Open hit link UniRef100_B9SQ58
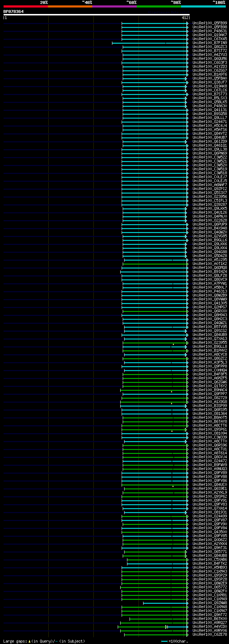Viewport: 229px width, 644px height. pos(210,114)
